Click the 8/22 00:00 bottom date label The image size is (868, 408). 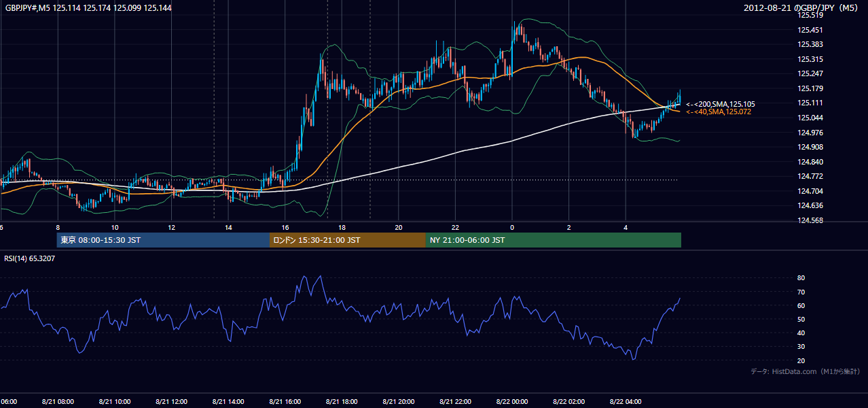click(512, 401)
